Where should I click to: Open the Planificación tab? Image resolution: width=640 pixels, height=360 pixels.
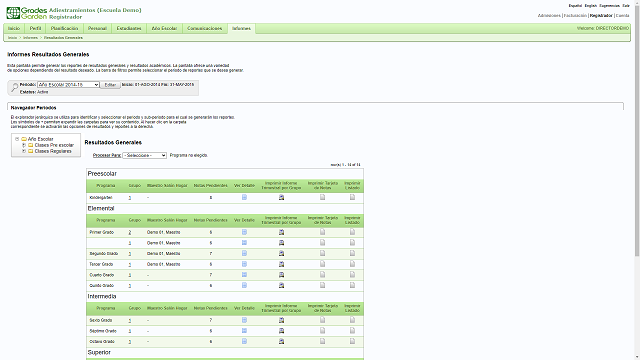coord(64,29)
